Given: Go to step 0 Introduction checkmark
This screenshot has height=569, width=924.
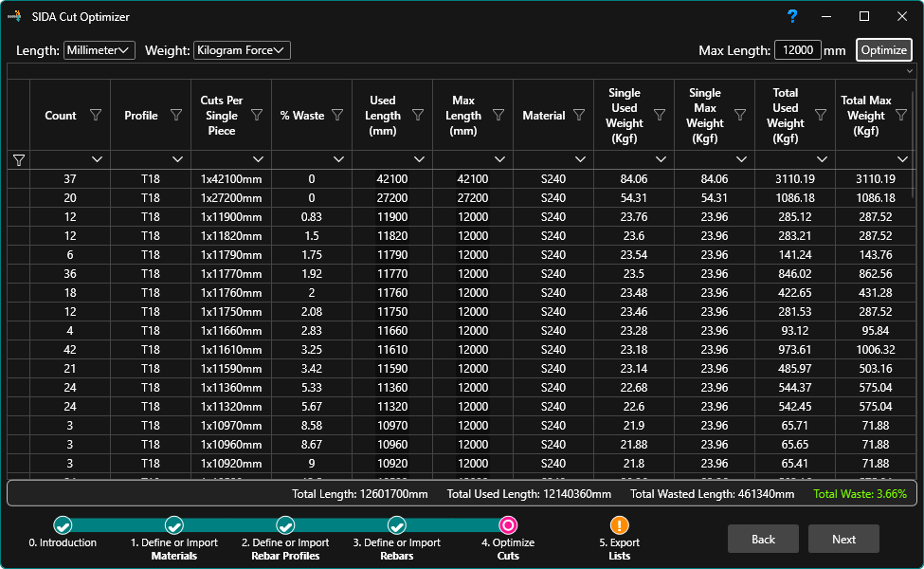Looking at the screenshot, I should (63, 525).
